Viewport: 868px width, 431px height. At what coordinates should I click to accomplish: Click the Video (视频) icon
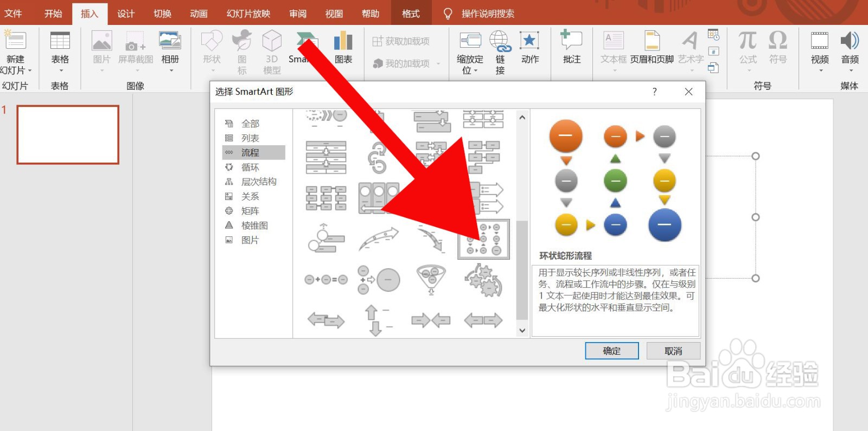pos(819,41)
